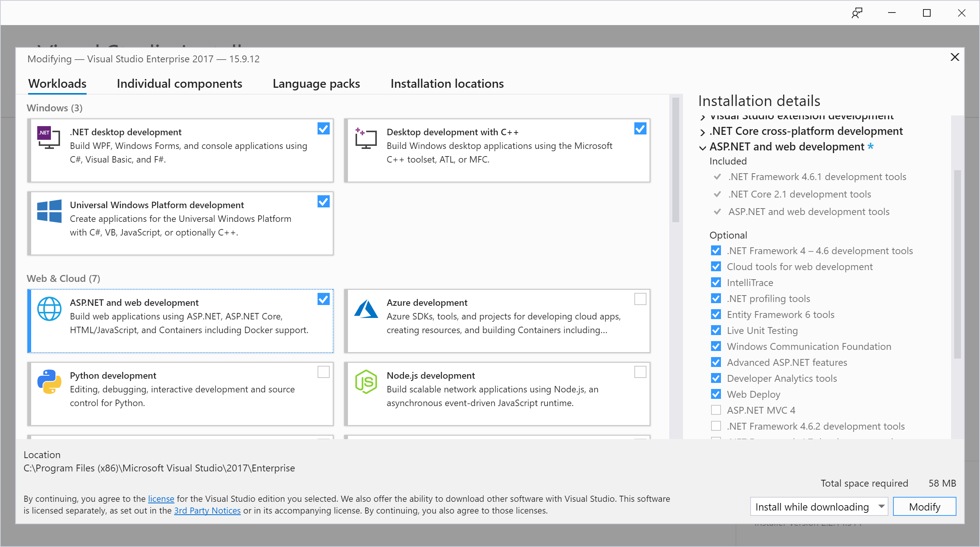Image resolution: width=980 pixels, height=547 pixels.
Task: Open the 3rd Party Notices link
Action: pos(207,511)
